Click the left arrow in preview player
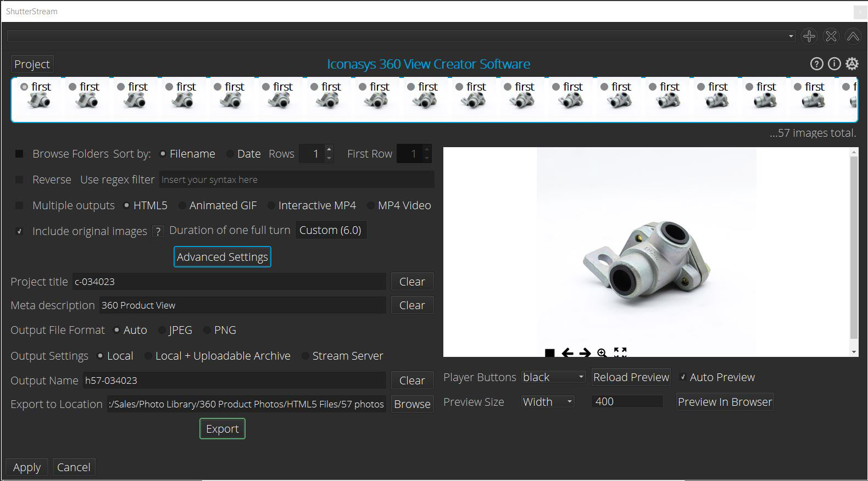The width and height of the screenshot is (868, 481). point(567,353)
